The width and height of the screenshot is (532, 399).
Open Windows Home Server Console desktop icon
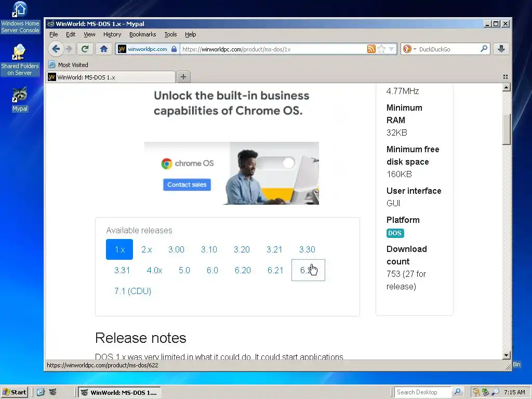20,17
